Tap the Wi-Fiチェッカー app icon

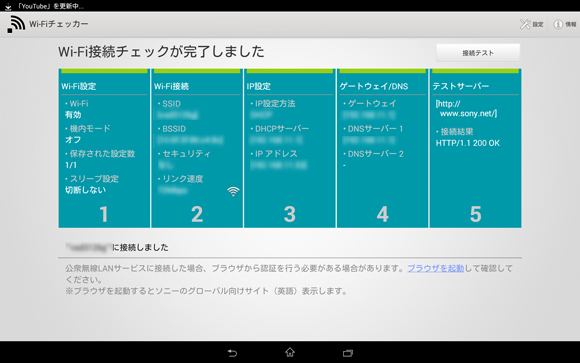tap(16, 24)
